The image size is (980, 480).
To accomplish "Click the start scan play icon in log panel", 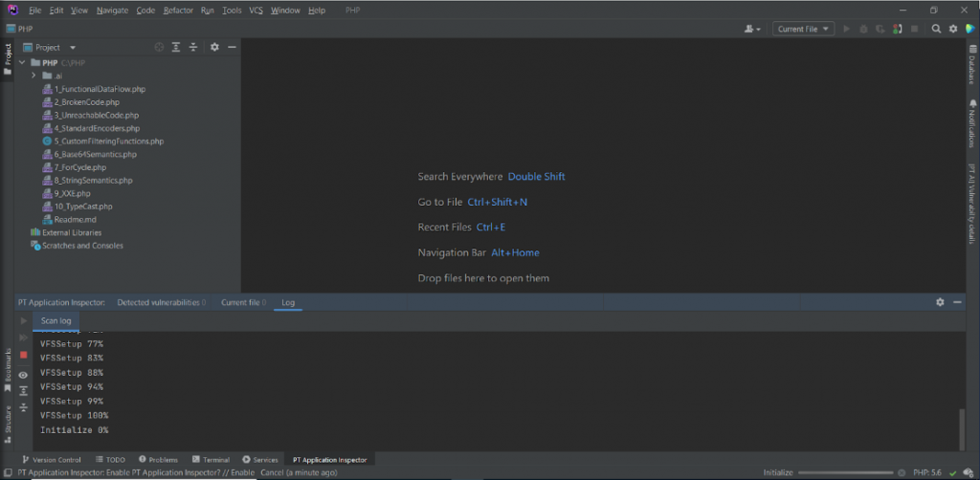I will click(x=24, y=321).
